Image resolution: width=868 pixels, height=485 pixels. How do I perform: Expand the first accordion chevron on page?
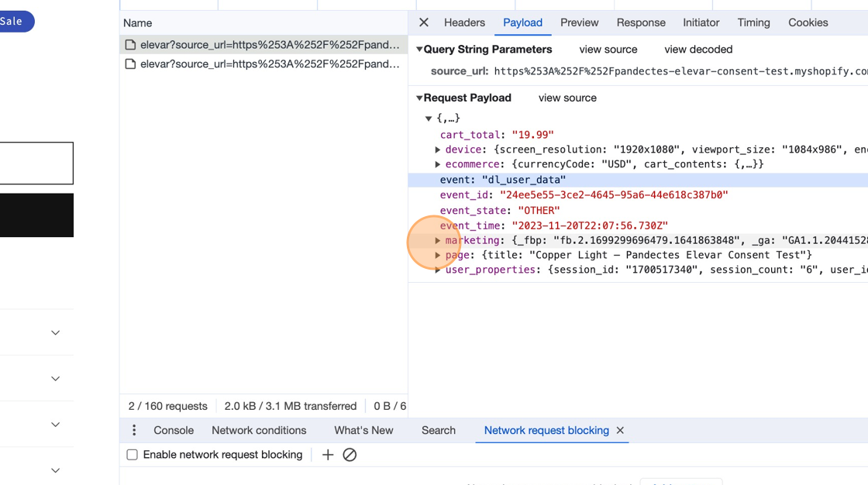(55, 332)
